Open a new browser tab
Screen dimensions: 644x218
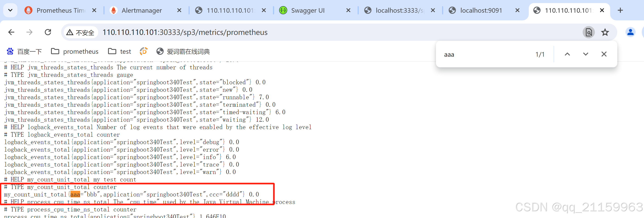coord(620,10)
